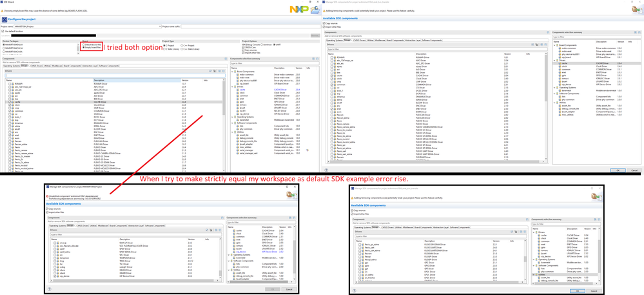Screen dimensions: 644x295
Task: Open Abstraction Layer tab in top-right Manage window
Action: pos(413,40)
